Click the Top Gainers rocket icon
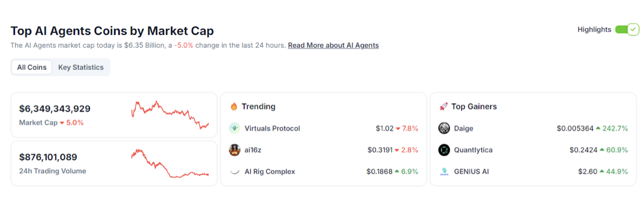 click(444, 107)
